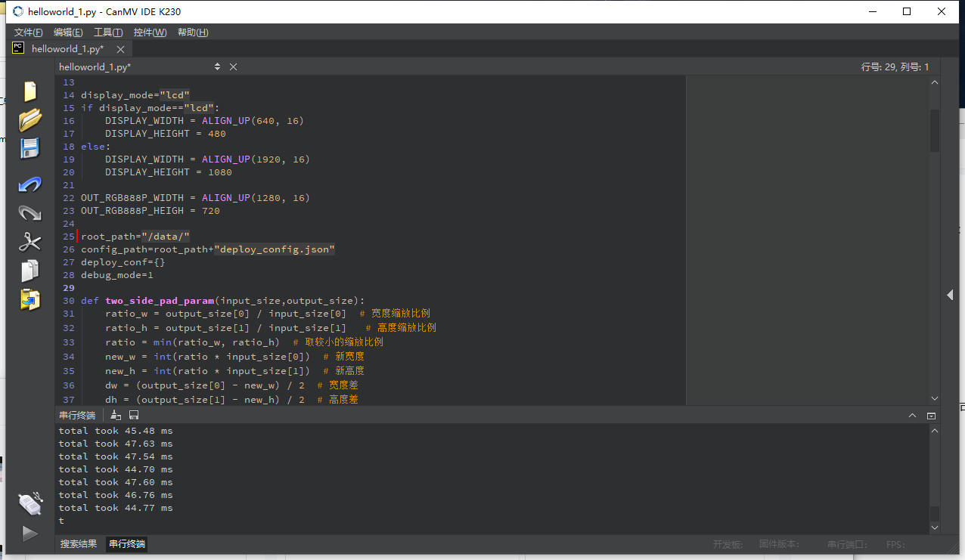Open the terminal panel dropdown button
965x560 pixels.
coord(931,416)
